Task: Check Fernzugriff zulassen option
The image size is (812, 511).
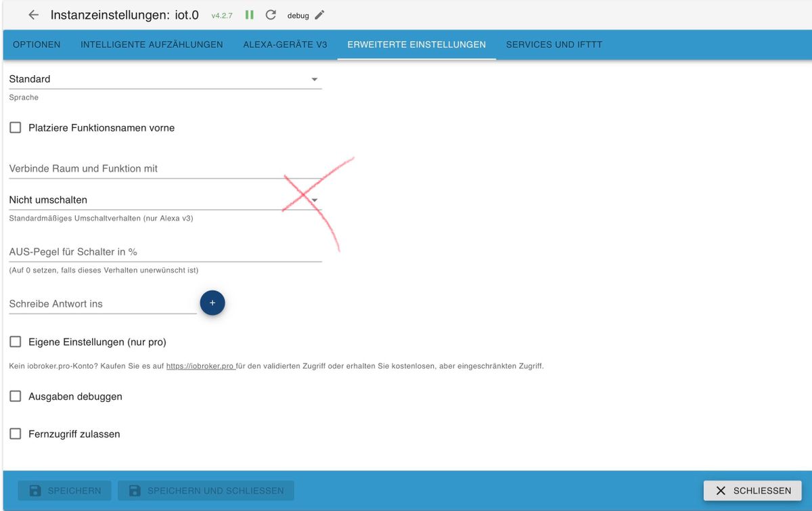Action: pos(16,434)
